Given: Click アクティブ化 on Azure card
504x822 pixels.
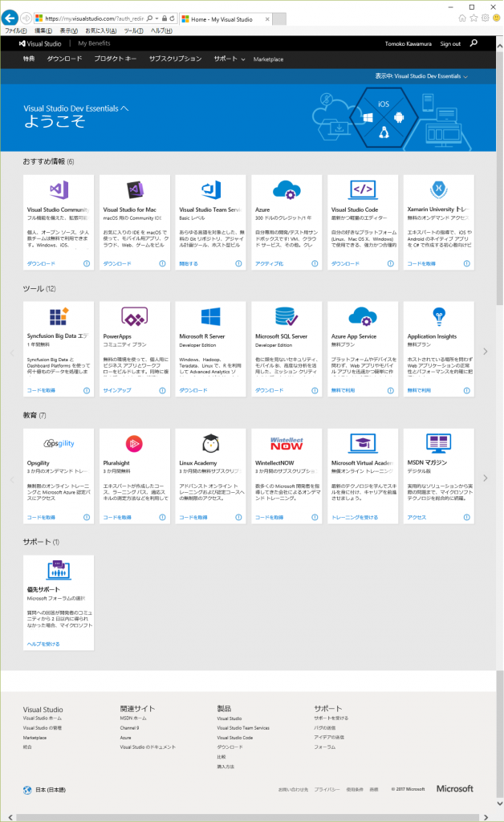Looking at the screenshot, I should [270, 263].
